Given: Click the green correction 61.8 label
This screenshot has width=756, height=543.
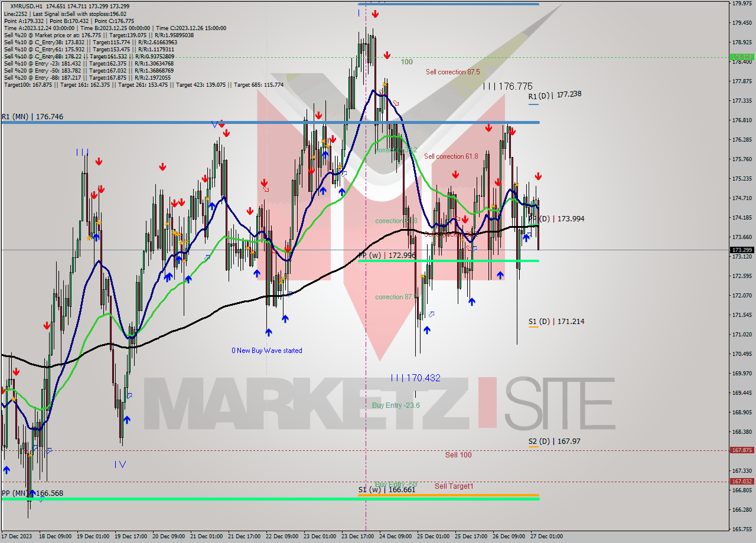Looking at the screenshot, I should [x=396, y=221].
